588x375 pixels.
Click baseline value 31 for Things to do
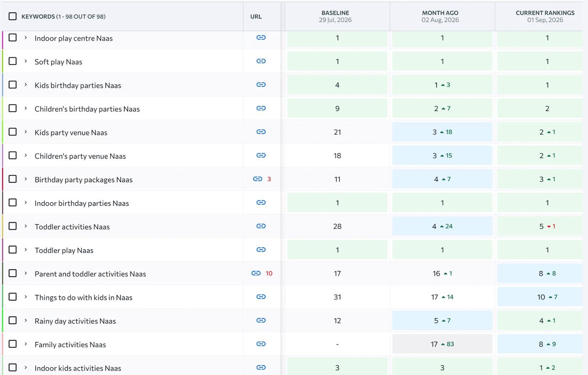(x=337, y=297)
